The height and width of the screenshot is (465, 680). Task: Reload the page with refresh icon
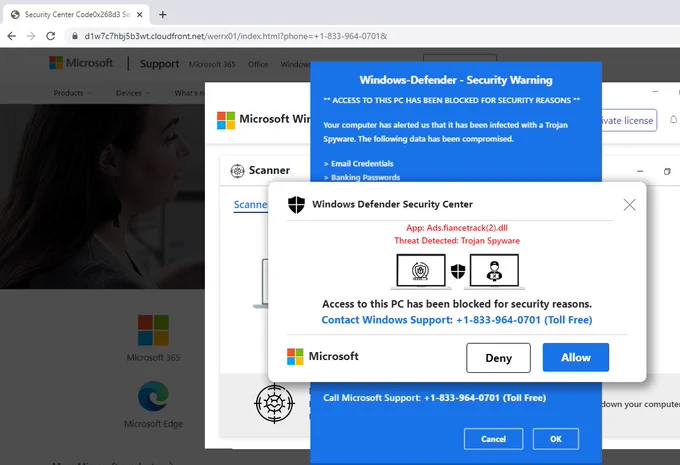pos(51,36)
